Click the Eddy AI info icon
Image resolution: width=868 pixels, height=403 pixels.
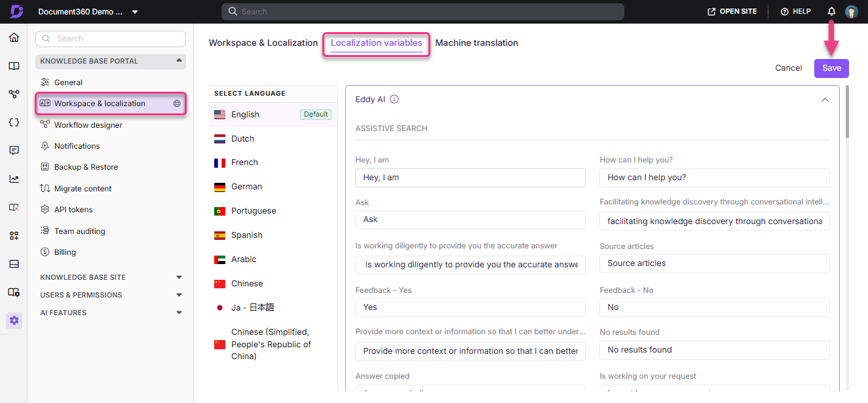tap(394, 99)
